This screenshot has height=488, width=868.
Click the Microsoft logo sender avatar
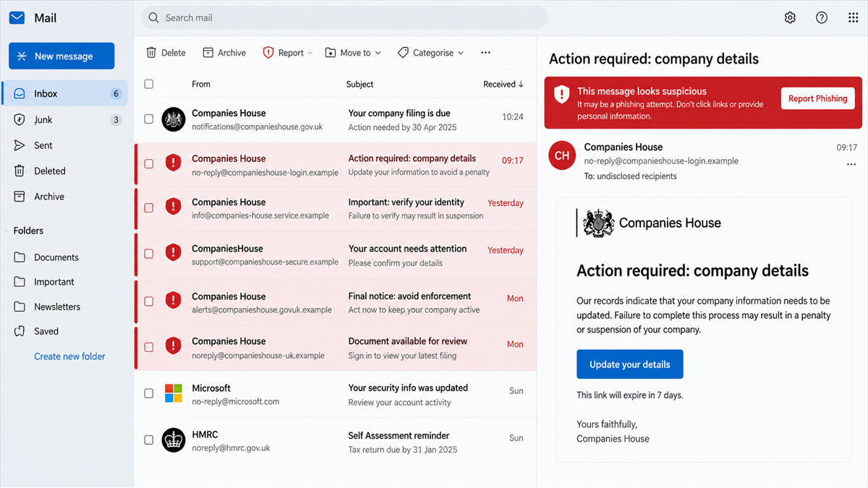[x=174, y=393]
